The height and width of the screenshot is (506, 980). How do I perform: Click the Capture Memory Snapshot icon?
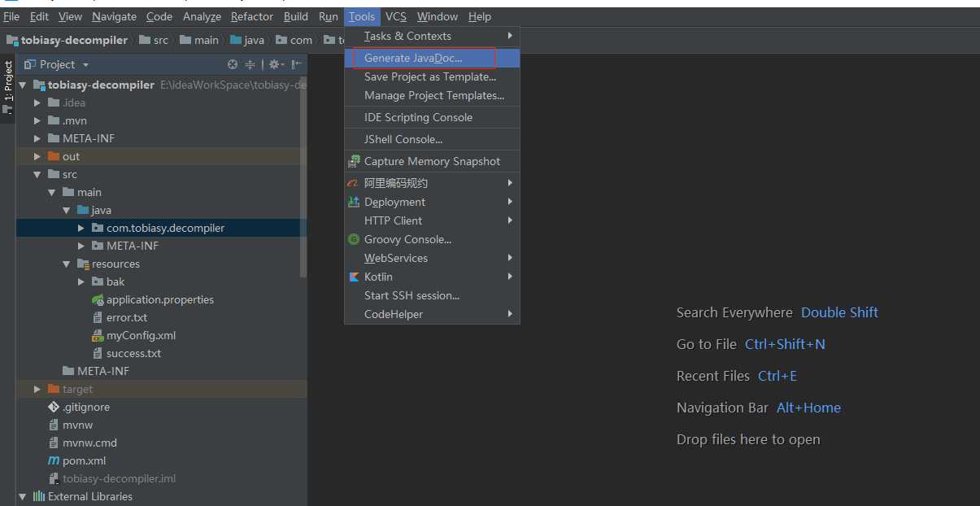(x=354, y=161)
